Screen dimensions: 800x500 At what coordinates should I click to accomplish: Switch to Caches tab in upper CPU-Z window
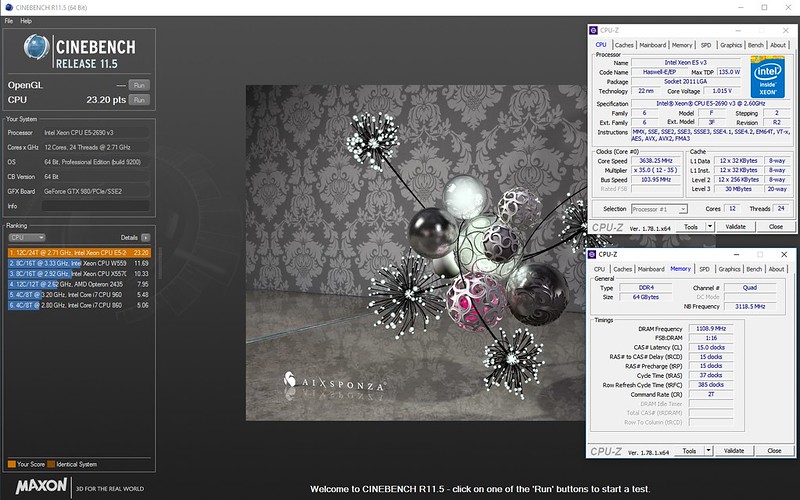[x=624, y=45]
